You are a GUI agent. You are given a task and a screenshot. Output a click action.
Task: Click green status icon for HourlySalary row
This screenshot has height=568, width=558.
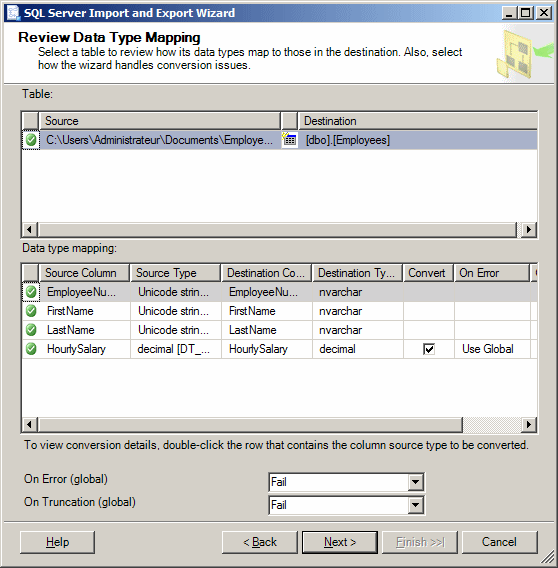pos(31,349)
